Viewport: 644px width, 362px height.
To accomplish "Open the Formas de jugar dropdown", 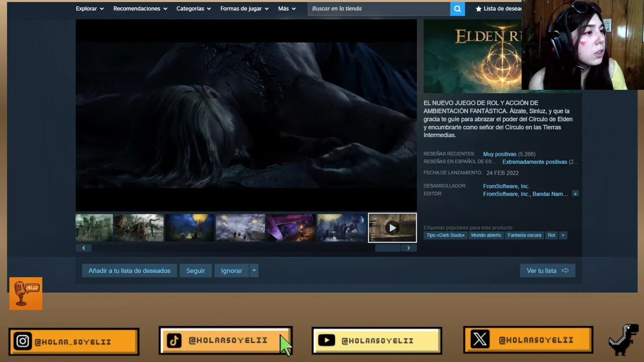I will coord(245,9).
